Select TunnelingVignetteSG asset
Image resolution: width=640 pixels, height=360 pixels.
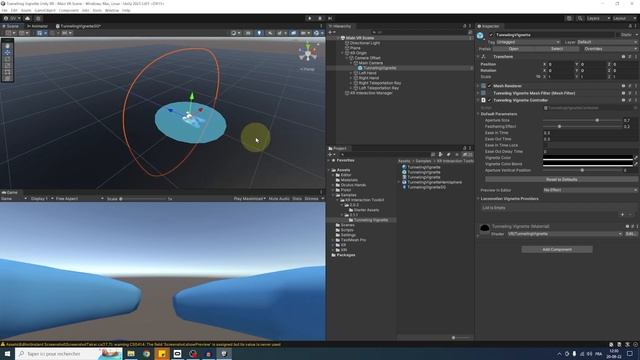[424, 187]
